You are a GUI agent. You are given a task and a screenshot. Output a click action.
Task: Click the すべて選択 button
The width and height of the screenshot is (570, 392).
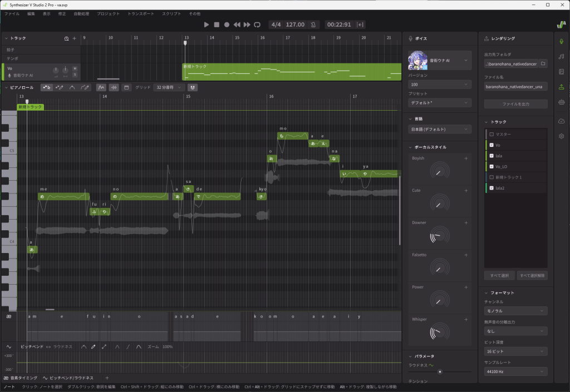pos(499,275)
